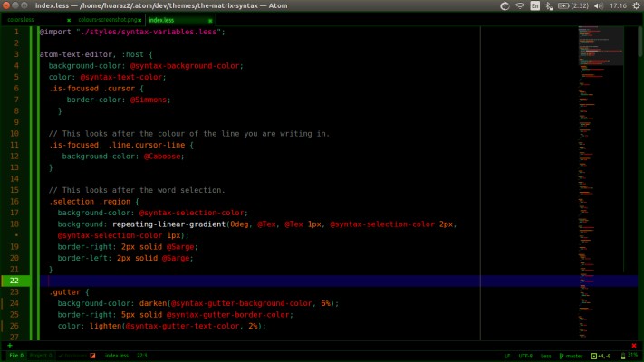Select the Less grammar selector
This screenshot has height=362, width=644.
(547, 356)
